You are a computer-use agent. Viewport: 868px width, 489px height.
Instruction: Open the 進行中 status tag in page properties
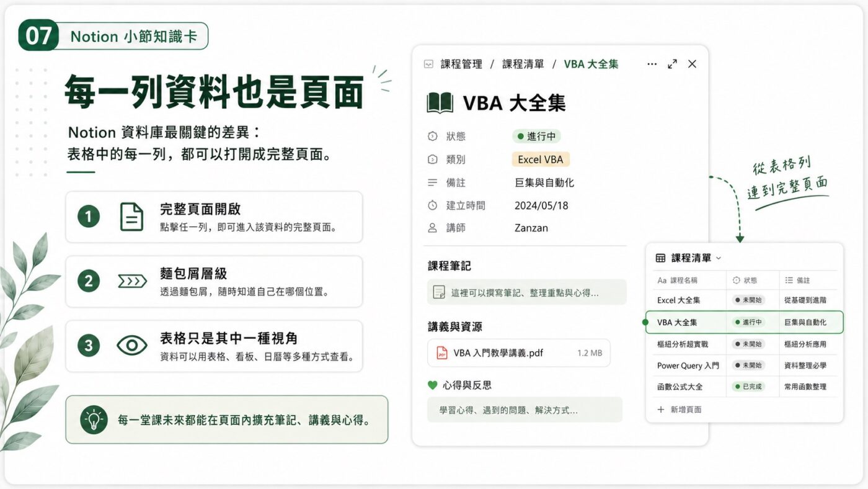(536, 137)
